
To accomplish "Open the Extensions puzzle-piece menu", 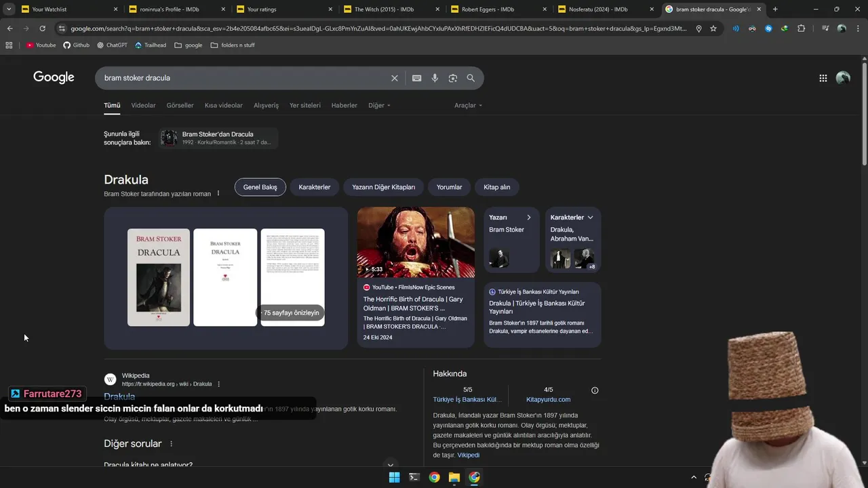I will [x=802, y=28].
